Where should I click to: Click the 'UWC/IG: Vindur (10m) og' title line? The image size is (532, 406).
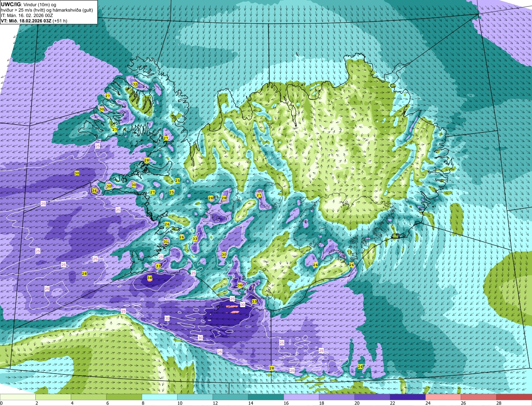[29, 4]
